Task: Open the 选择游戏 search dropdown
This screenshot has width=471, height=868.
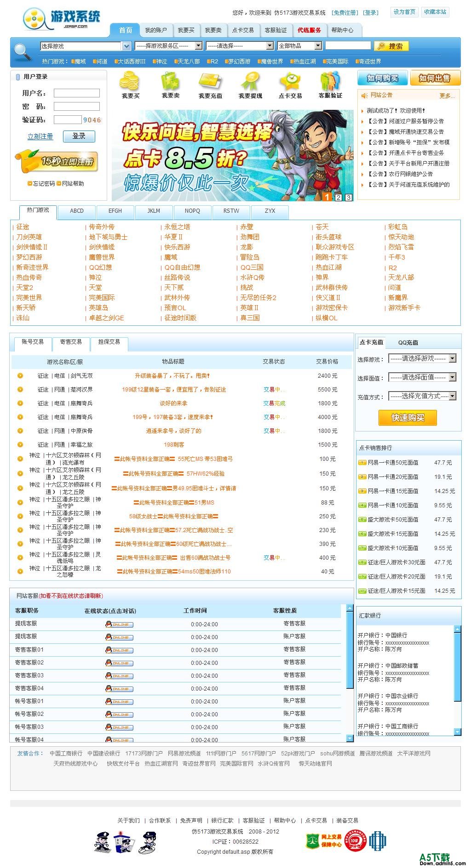Action: (86, 46)
